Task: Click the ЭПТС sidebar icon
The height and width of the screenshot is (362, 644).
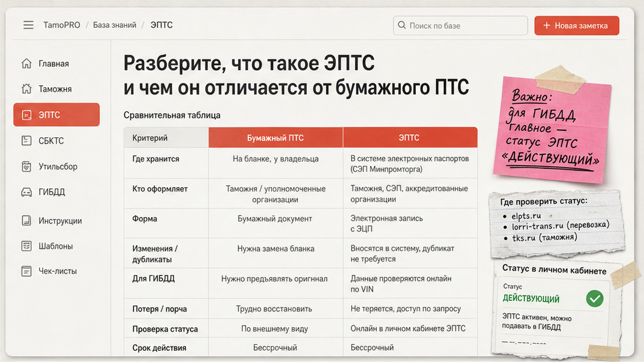Action: 26,115
